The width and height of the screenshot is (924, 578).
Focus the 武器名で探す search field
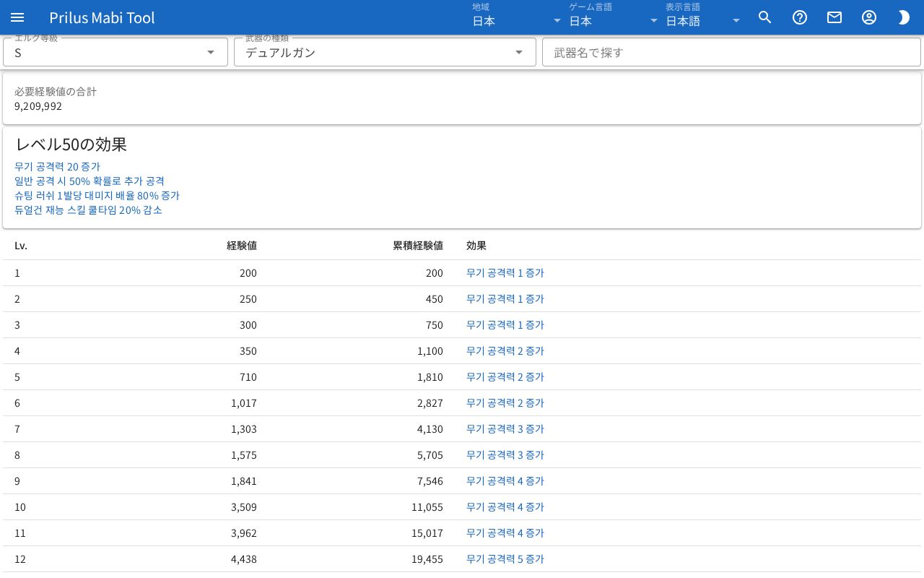(731, 52)
